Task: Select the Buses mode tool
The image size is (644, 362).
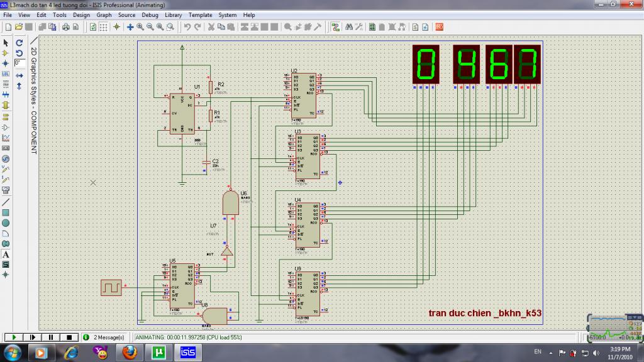Action: (6, 95)
